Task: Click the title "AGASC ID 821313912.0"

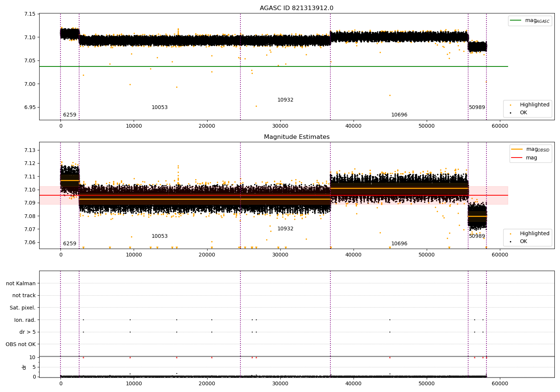Action: pos(296,8)
